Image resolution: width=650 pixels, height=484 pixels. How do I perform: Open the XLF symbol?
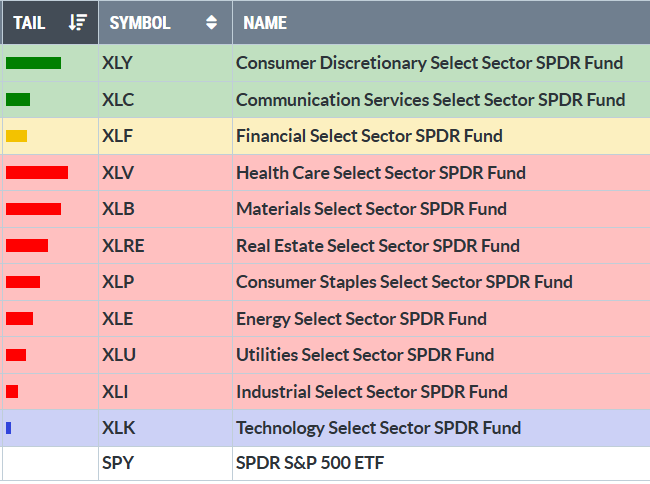tap(116, 136)
